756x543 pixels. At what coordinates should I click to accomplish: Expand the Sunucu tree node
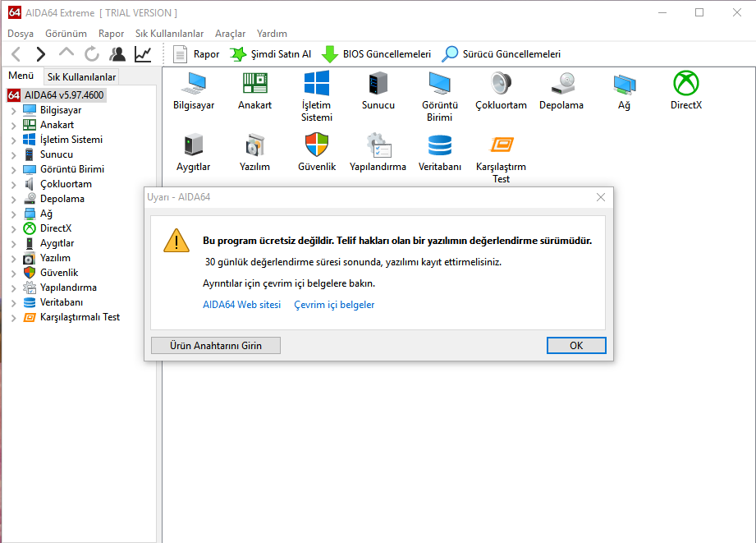[13, 155]
